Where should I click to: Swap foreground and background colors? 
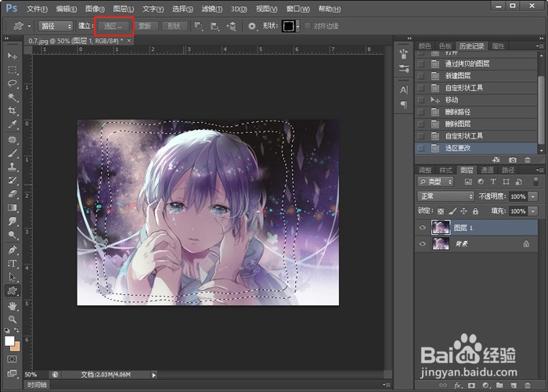tap(16, 330)
